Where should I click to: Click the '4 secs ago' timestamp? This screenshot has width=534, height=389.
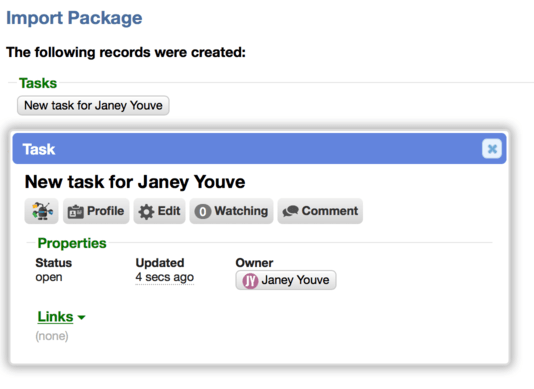(164, 277)
